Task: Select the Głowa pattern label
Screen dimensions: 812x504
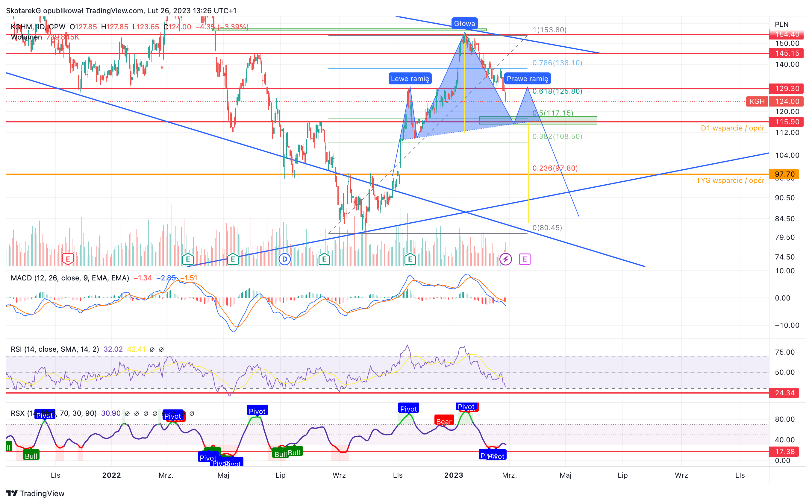Action: click(x=464, y=24)
